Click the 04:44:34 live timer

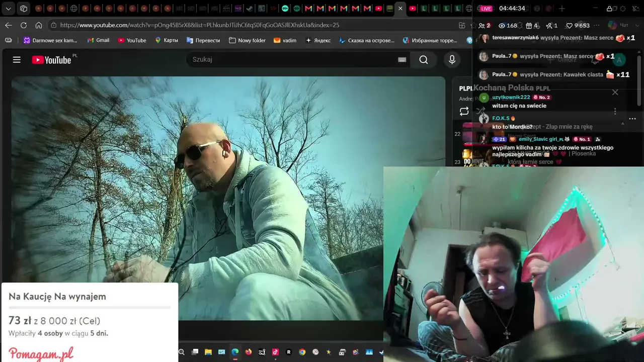point(512,9)
